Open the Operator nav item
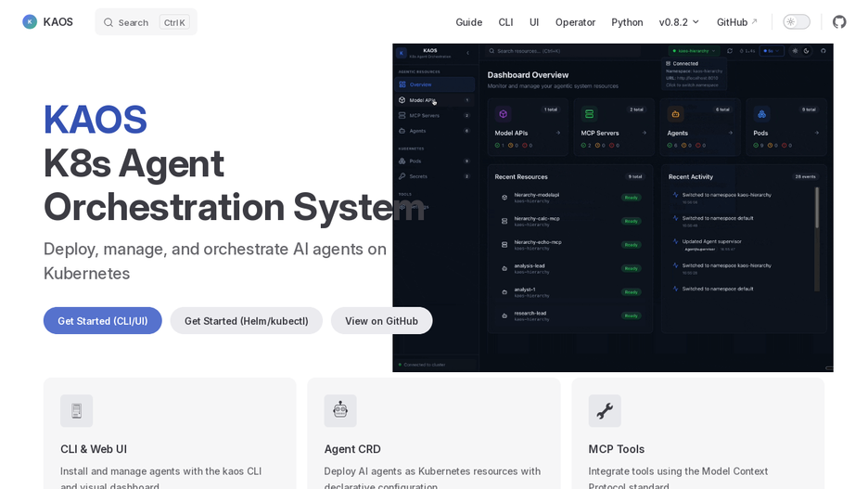 (x=575, y=22)
